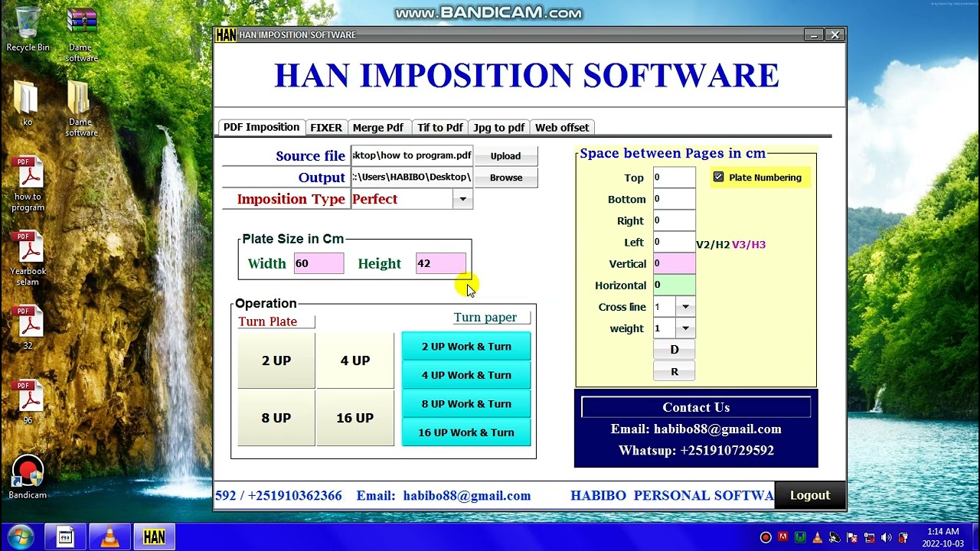This screenshot has height=551, width=980.
Task: Open the PDF file named 96
Action: (28, 403)
